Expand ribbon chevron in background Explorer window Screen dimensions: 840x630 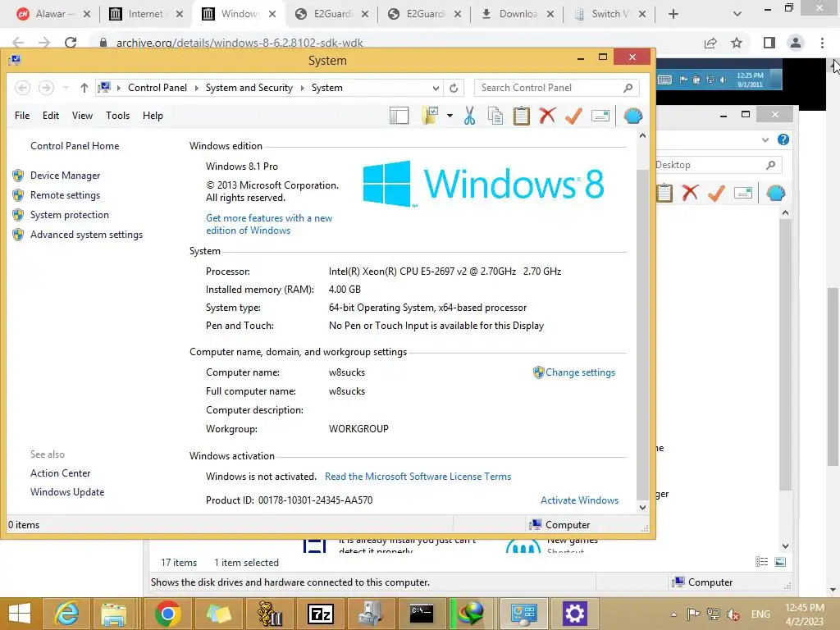click(765, 139)
